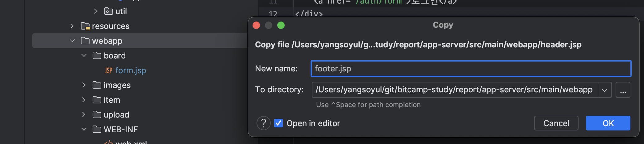Collapse the webapp folder chevron
The image size is (644, 144).
coord(72,41)
